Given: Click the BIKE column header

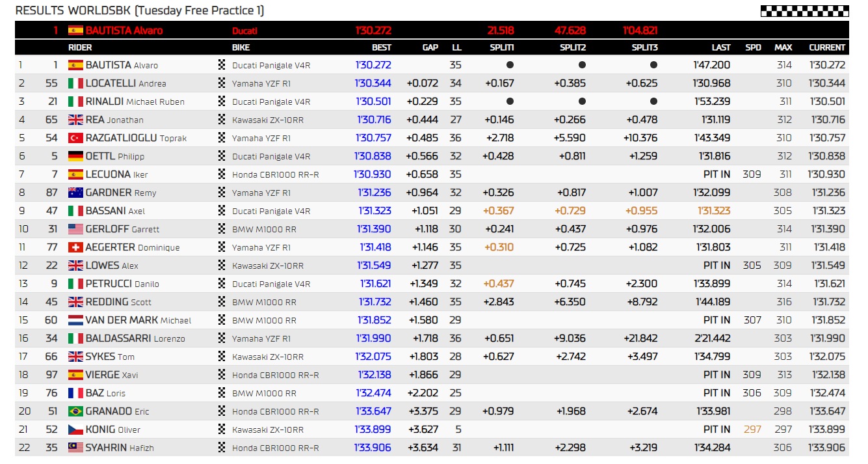Looking at the screenshot, I should [x=241, y=48].
